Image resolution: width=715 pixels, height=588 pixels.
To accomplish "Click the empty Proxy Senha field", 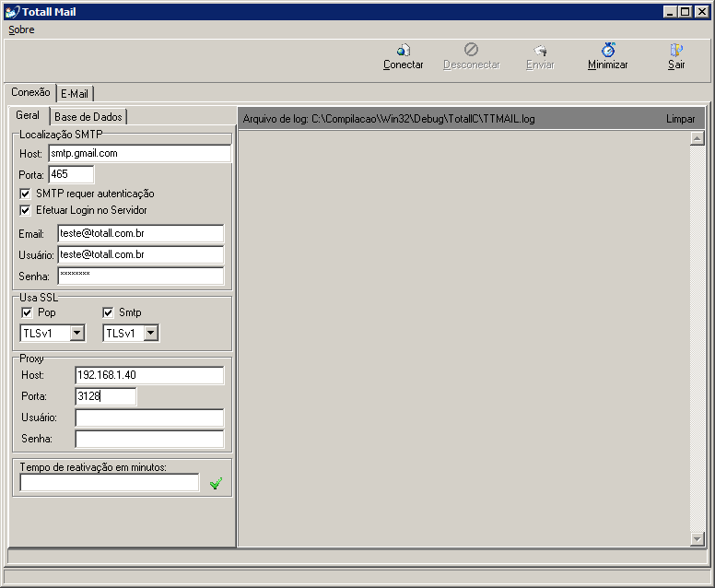I will (x=149, y=439).
